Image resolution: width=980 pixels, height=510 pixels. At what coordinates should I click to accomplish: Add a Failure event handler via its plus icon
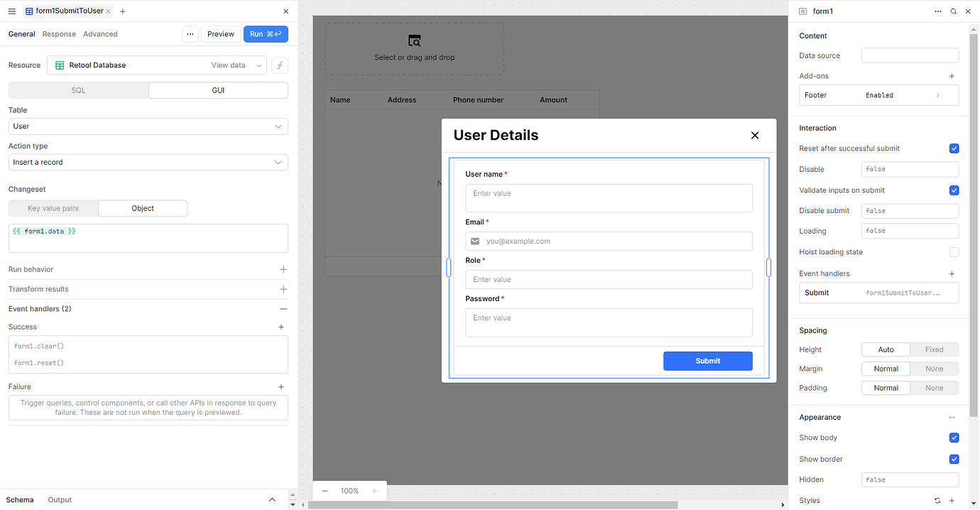tap(281, 386)
